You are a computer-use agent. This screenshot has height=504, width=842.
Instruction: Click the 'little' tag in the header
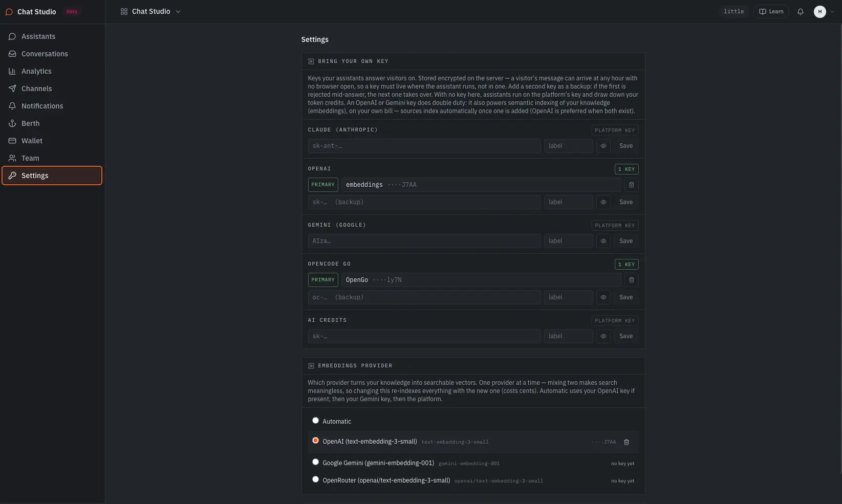click(733, 11)
